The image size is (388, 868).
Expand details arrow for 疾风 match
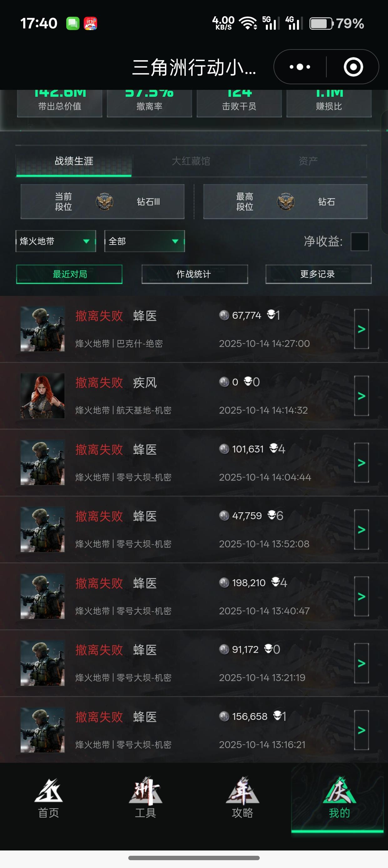point(361,395)
